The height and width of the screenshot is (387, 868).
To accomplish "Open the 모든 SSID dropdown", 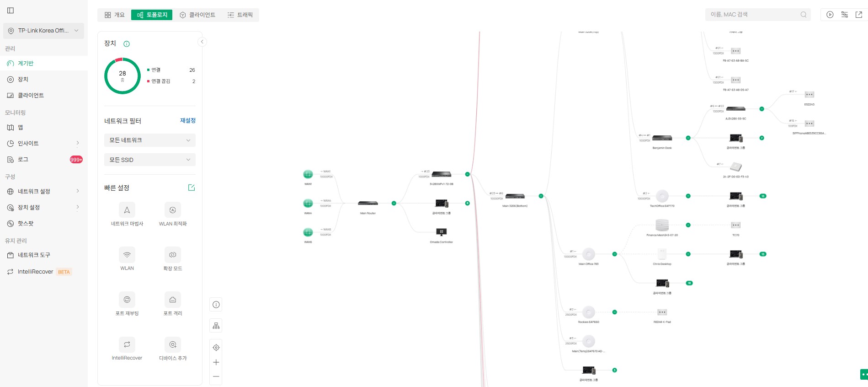I will pyautogui.click(x=149, y=160).
